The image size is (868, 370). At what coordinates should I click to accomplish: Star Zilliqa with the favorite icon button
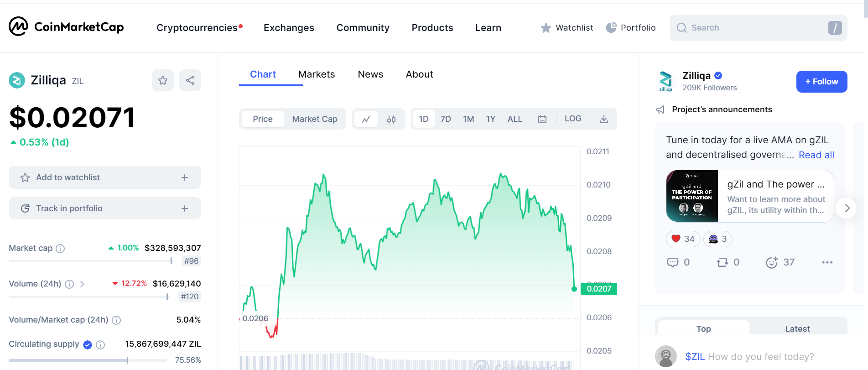163,80
